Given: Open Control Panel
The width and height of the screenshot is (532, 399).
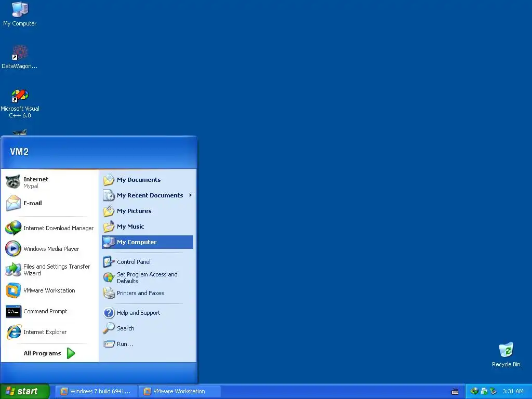Looking at the screenshot, I should pos(148,262).
